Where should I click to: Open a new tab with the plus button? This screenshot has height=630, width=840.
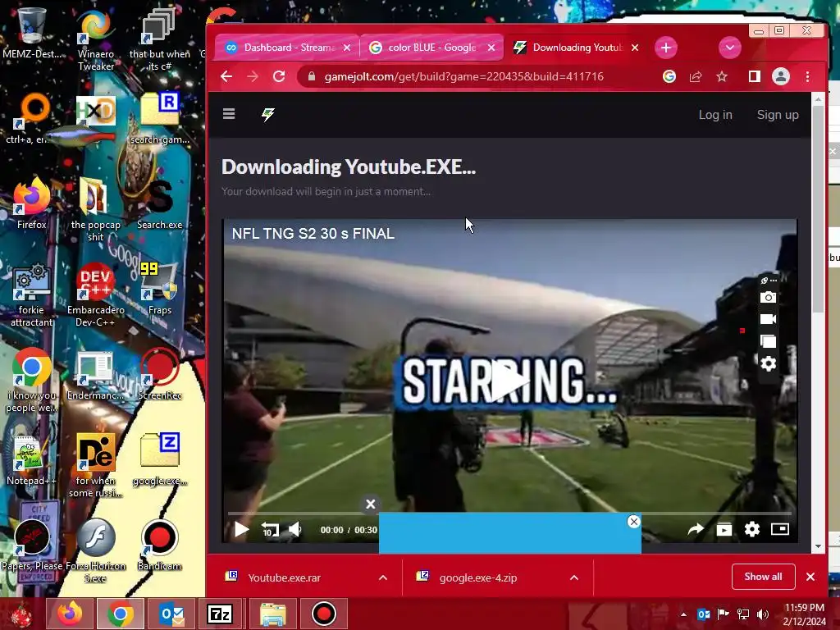point(666,48)
